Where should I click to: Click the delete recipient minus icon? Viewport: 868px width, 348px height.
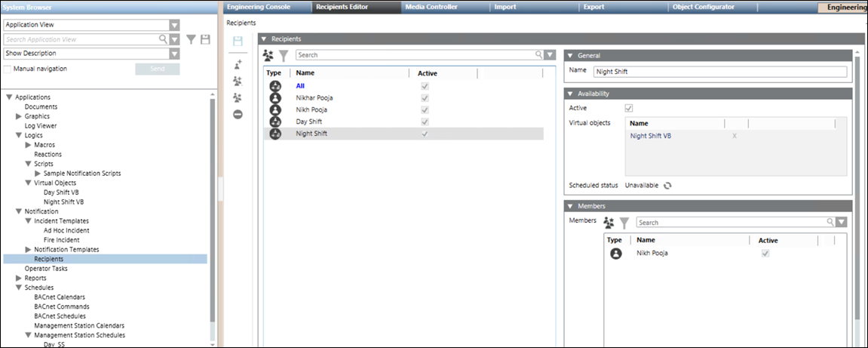pos(238,114)
